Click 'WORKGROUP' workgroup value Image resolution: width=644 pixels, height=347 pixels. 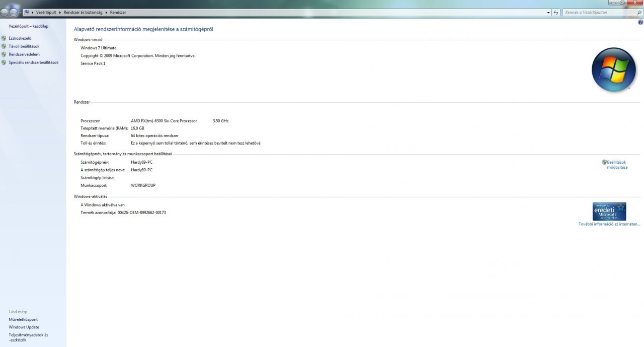(x=143, y=185)
